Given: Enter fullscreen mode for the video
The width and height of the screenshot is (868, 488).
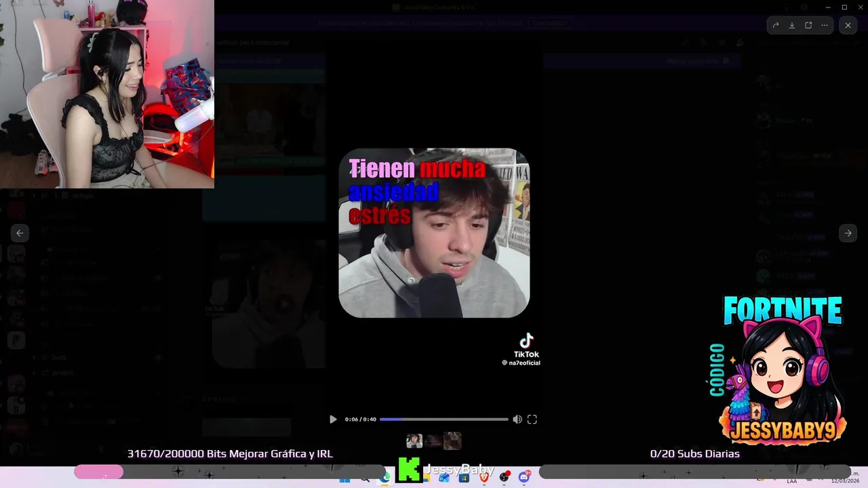Looking at the screenshot, I should point(532,420).
